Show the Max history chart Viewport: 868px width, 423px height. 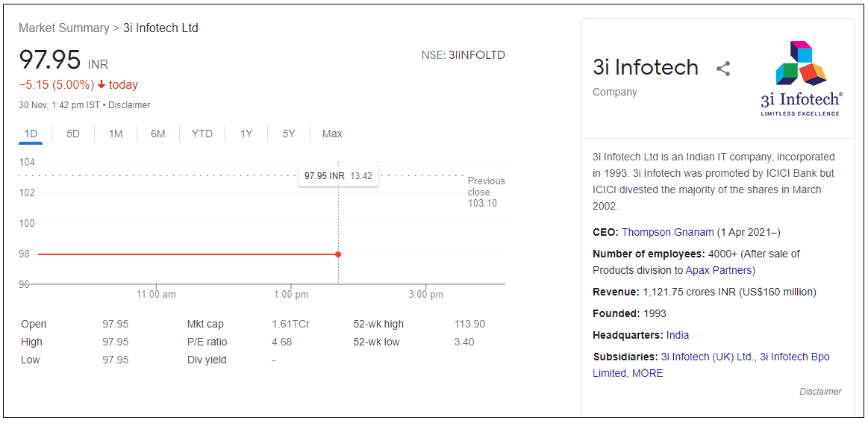pyautogui.click(x=332, y=134)
